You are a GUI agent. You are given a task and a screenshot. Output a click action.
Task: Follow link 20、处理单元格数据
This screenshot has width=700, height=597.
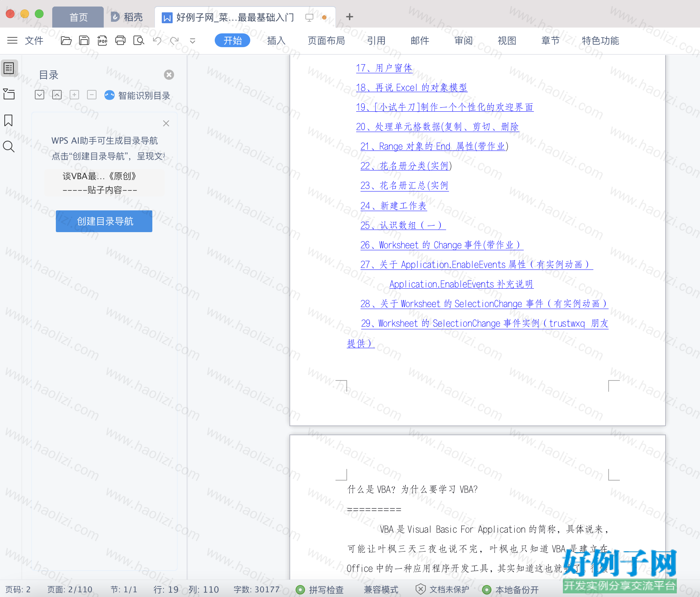coord(437,127)
